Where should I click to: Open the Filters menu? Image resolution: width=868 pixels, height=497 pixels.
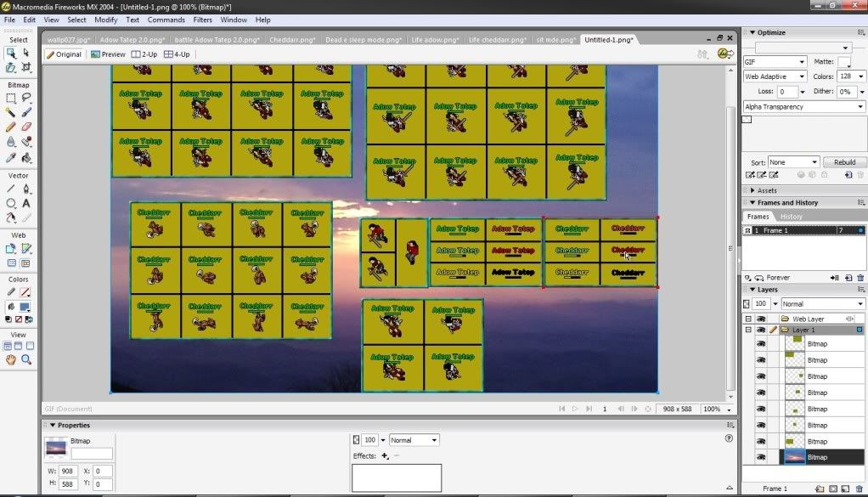pos(203,20)
